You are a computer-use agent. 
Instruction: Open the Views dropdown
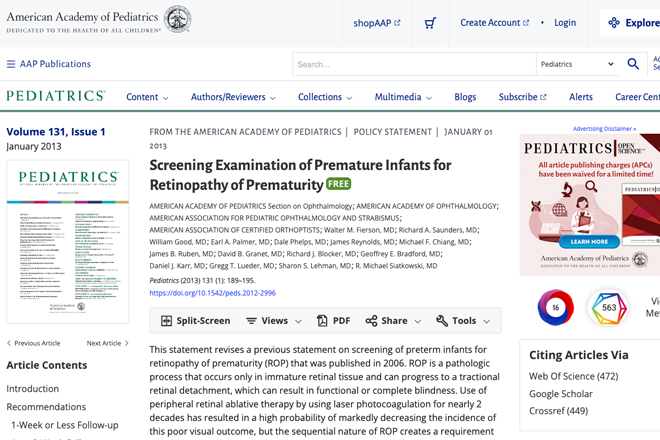tap(274, 321)
